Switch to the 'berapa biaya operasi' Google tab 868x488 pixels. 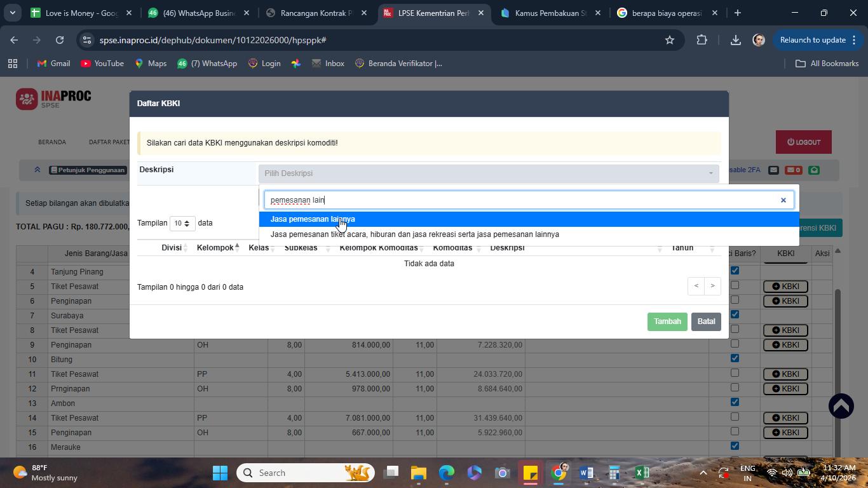668,13
